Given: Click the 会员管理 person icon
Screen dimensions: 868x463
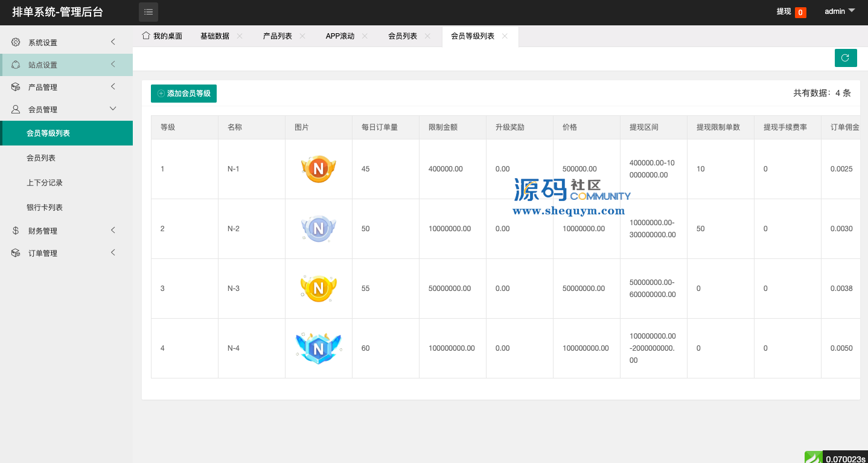Looking at the screenshot, I should point(16,109).
